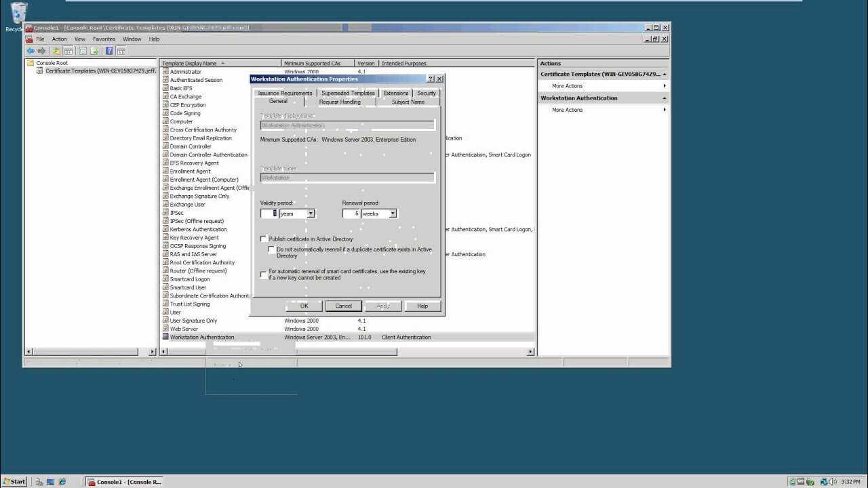This screenshot has width=868, height=488.
Task: Open the File menu
Action: point(40,39)
